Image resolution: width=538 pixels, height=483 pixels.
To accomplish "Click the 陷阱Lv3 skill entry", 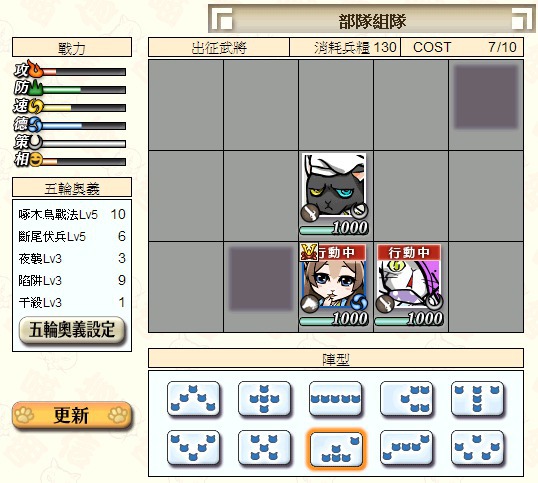I will tap(40, 281).
